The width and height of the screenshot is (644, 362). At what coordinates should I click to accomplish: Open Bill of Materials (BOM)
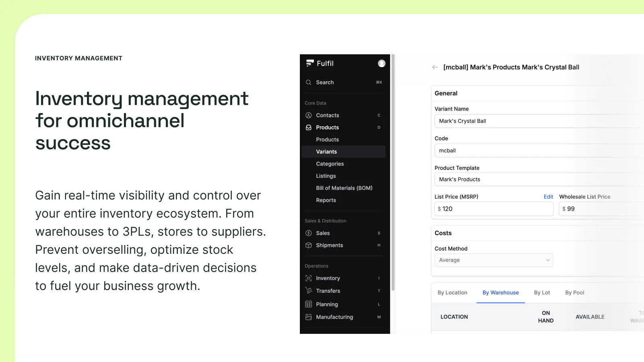click(x=344, y=188)
